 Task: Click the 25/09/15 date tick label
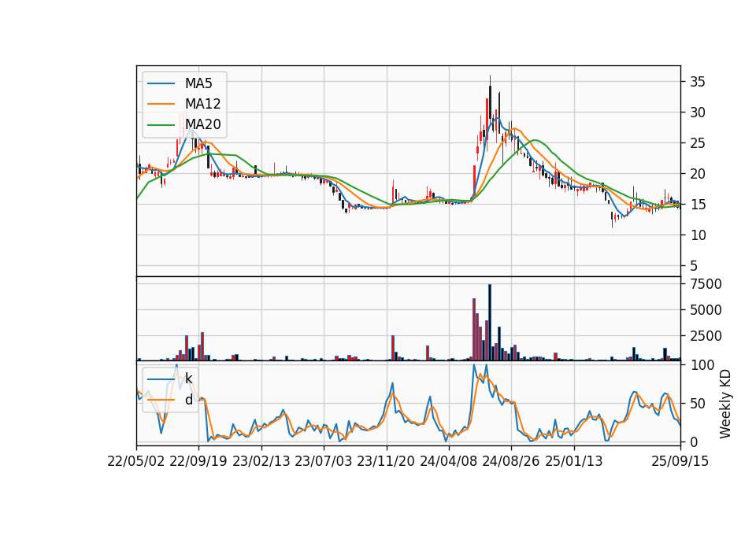[680, 461]
